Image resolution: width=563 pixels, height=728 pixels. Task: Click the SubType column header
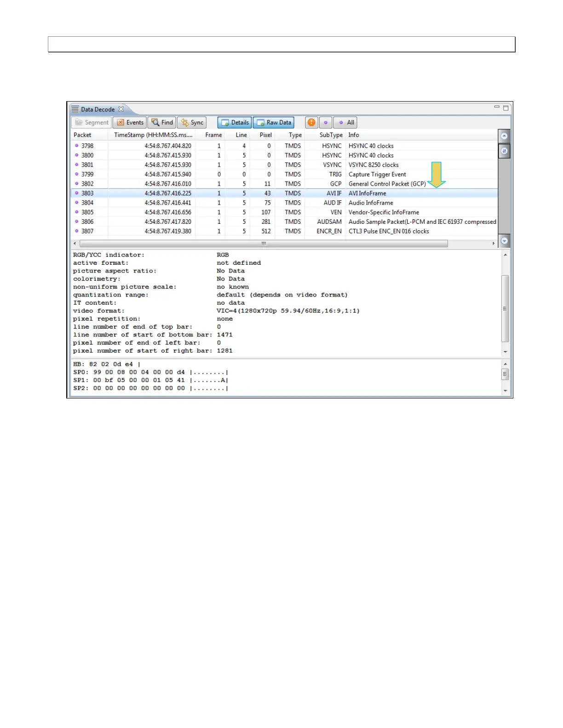click(325, 135)
